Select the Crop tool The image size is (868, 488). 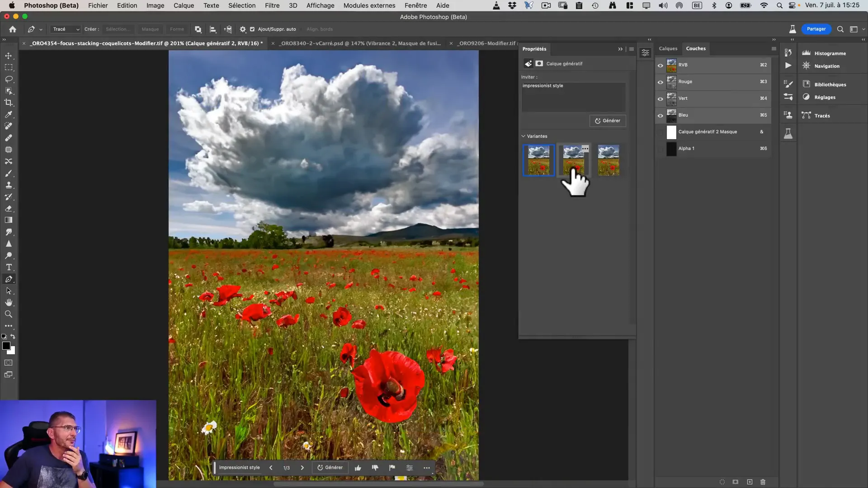9,103
